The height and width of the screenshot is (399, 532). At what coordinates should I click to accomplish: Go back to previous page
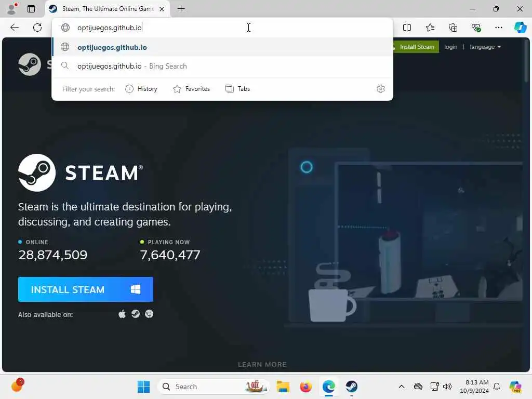[15, 28]
